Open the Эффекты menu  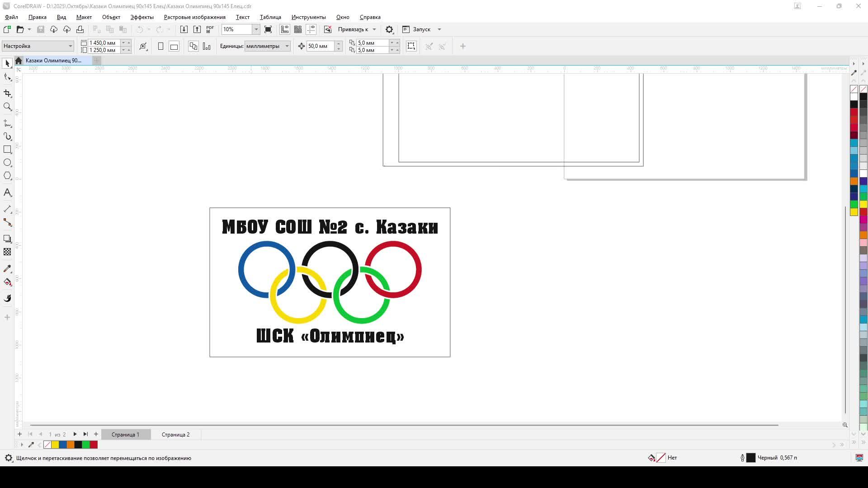[142, 17]
